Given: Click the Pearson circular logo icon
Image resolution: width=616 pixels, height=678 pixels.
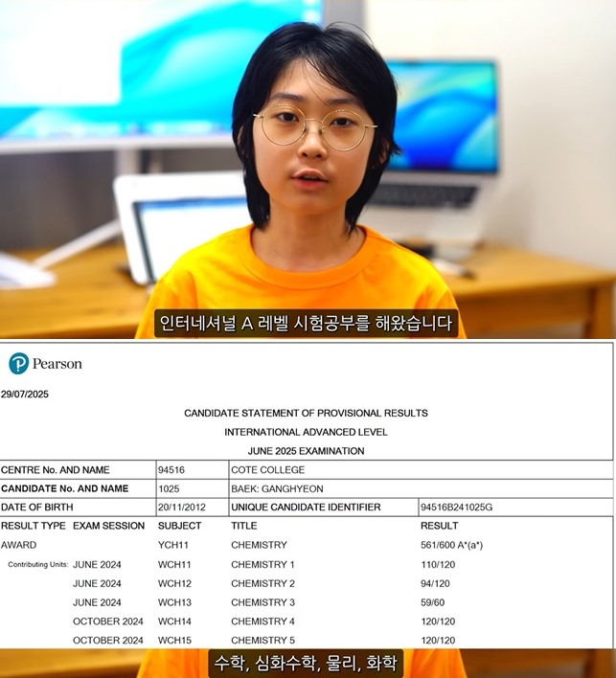Looking at the screenshot, I should [18, 364].
